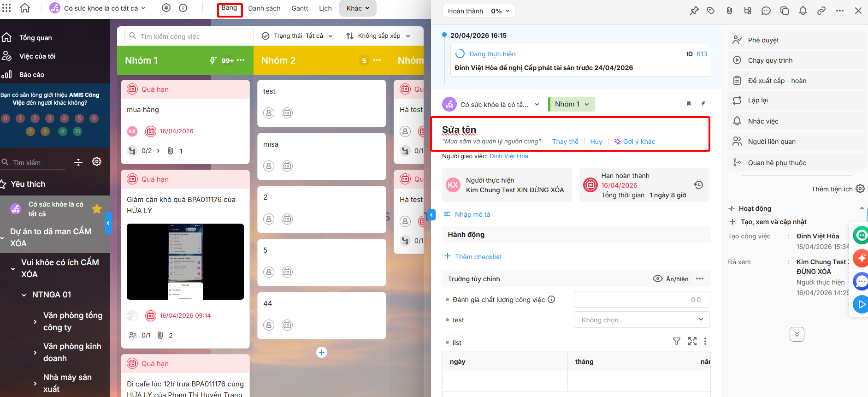The image size is (868, 397).
Task: Click Gợi ý khác for another suggestion
Action: point(635,142)
